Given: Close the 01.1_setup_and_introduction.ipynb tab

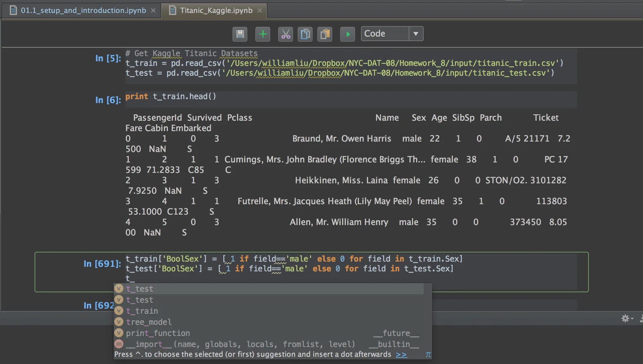Looking at the screenshot, I should (x=153, y=10).
